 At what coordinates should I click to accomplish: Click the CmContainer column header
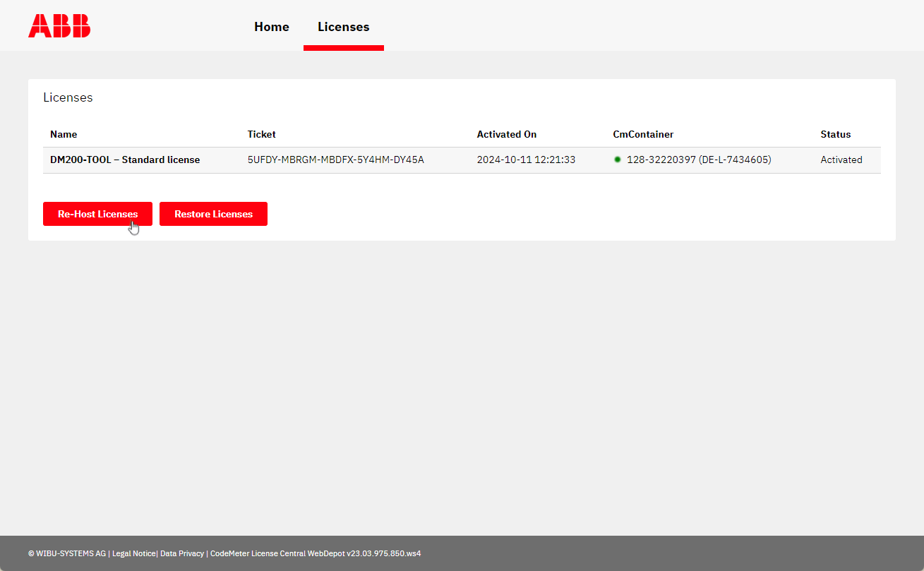coord(643,134)
